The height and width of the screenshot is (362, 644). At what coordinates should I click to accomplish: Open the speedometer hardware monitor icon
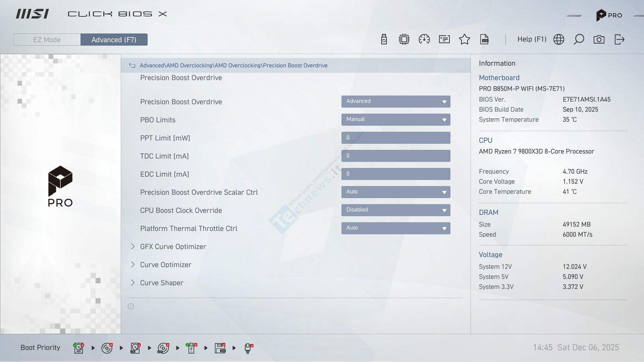[x=424, y=40]
